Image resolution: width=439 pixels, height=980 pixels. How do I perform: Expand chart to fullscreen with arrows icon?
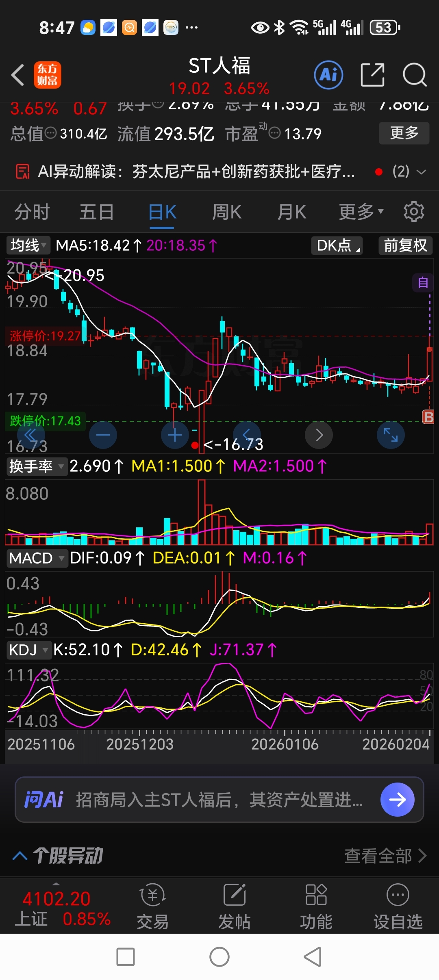point(391,435)
